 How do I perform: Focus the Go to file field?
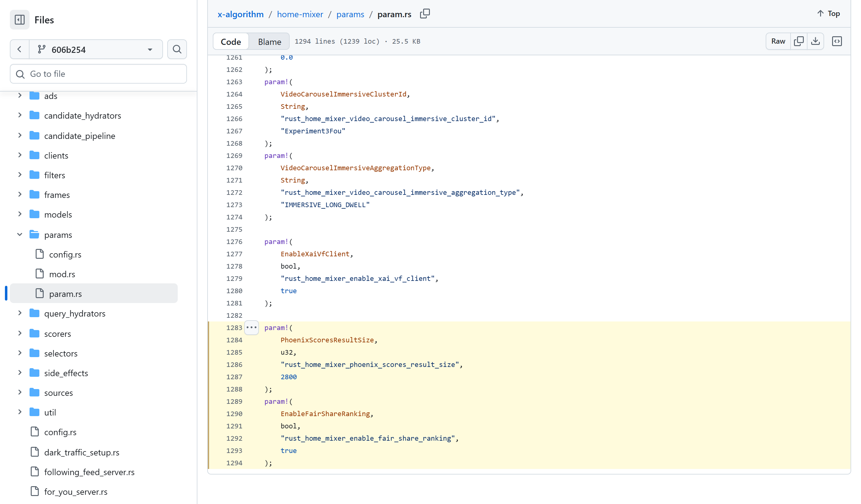[x=98, y=74]
